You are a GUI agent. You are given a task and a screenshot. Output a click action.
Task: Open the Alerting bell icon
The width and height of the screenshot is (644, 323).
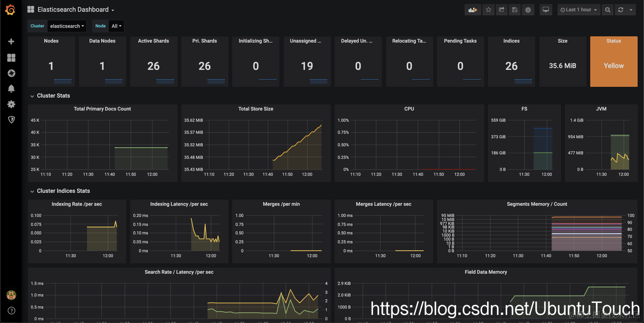tap(11, 89)
